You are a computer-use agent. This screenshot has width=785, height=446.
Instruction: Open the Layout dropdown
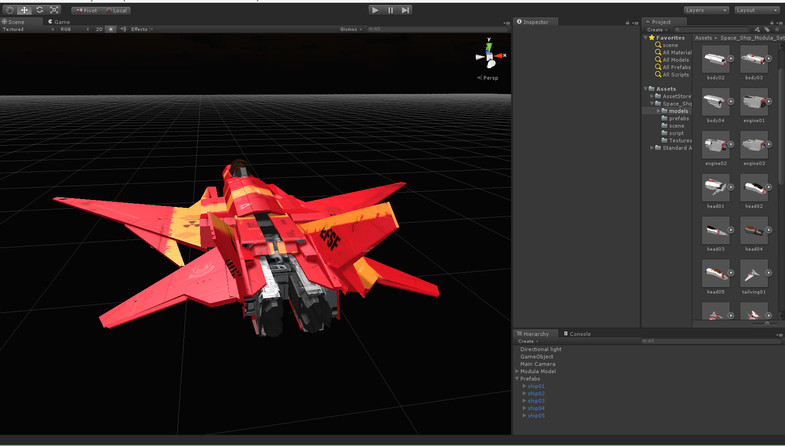click(x=756, y=10)
